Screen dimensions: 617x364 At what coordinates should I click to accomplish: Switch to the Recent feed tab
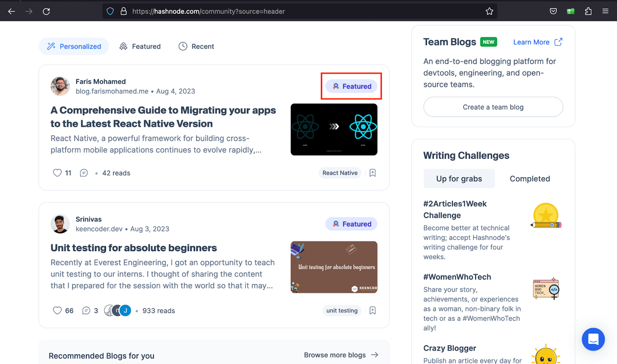(196, 46)
